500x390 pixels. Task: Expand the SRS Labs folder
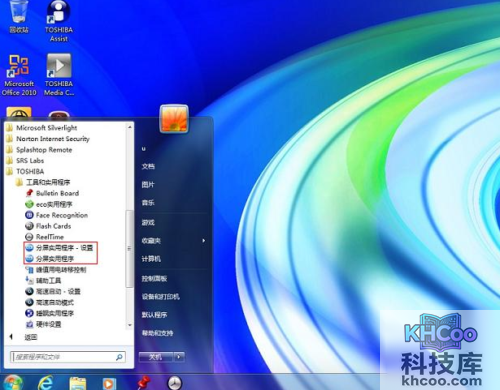[x=25, y=160]
